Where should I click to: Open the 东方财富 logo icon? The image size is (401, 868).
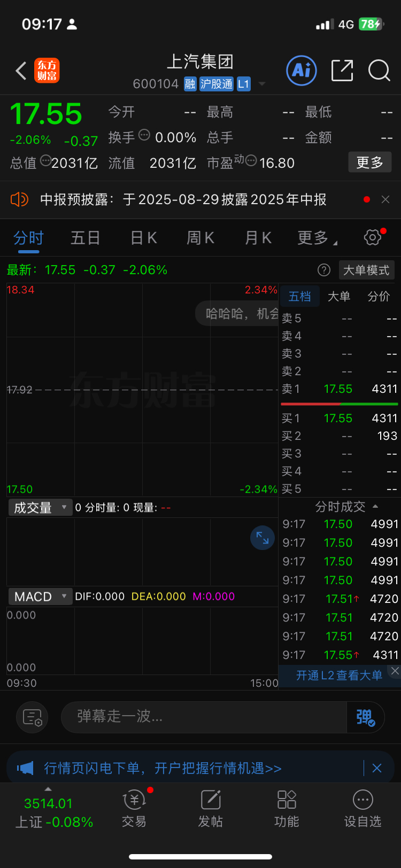(47, 71)
